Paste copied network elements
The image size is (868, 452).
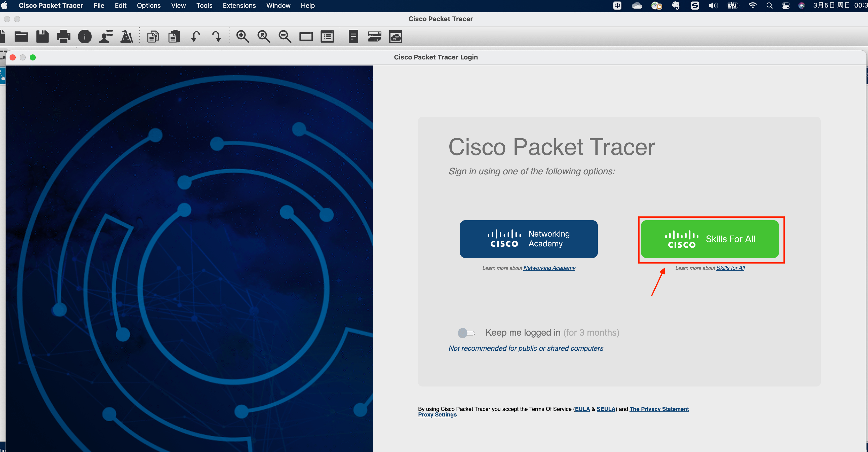[x=174, y=37]
